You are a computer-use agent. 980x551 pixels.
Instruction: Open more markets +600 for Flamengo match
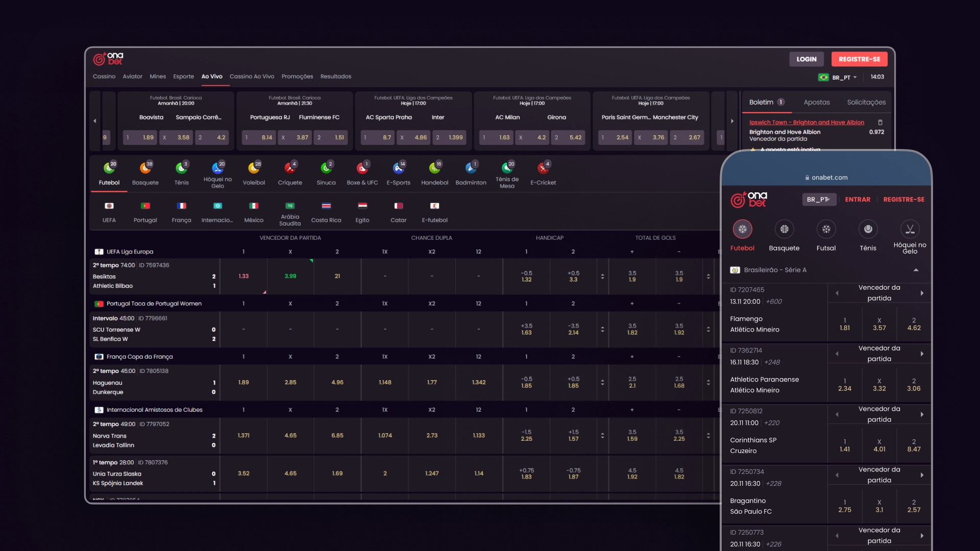(774, 302)
